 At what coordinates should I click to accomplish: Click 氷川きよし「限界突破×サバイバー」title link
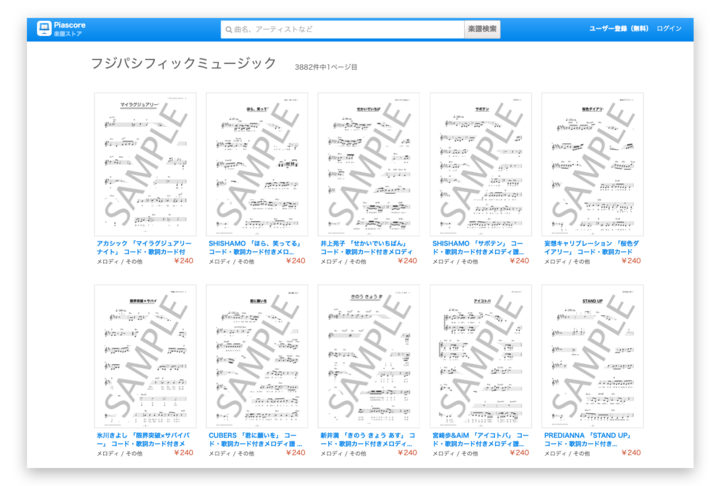click(143, 439)
